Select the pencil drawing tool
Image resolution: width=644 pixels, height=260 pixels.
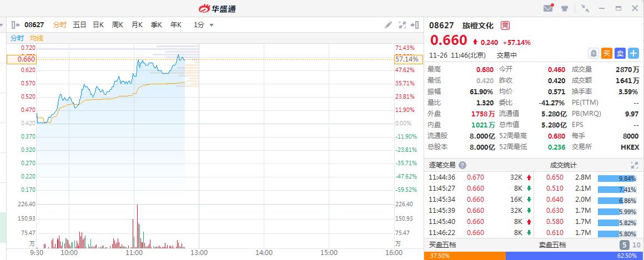pos(389,25)
